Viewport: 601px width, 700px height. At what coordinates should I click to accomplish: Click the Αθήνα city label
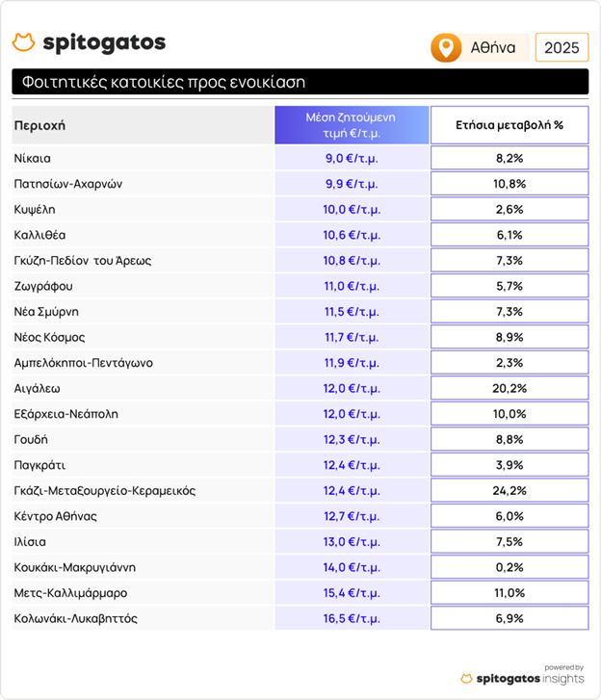click(x=492, y=47)
